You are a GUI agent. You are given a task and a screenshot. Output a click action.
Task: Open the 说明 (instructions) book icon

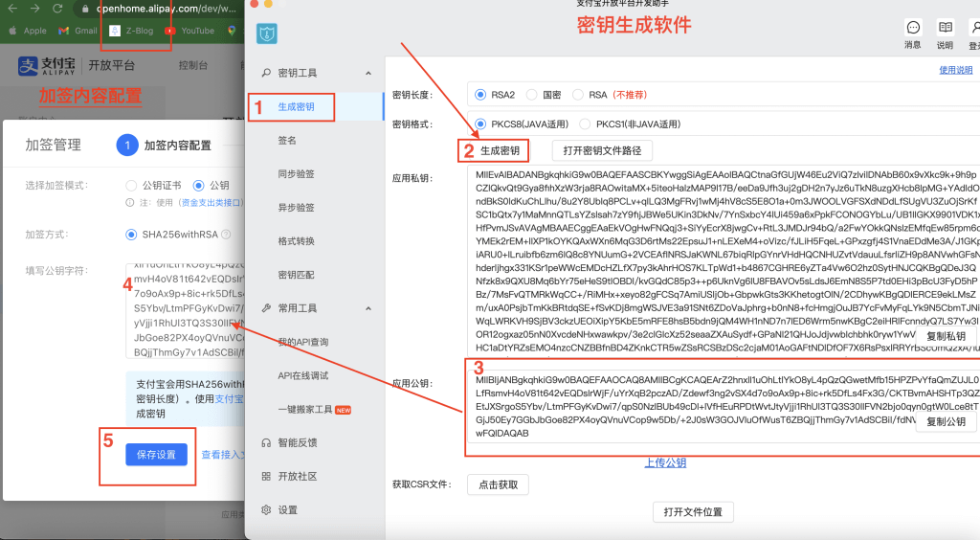[945, 28]
